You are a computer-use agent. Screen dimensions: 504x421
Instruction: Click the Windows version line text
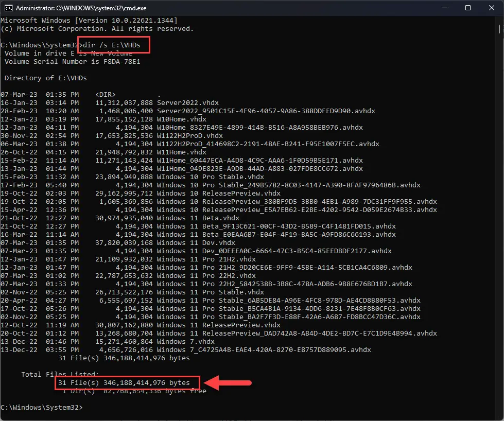tap(89, 20)
